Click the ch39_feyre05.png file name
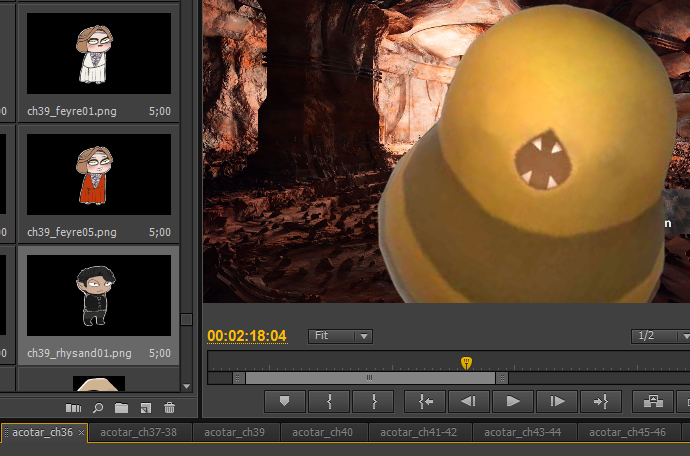 click(x=72, y=232)
